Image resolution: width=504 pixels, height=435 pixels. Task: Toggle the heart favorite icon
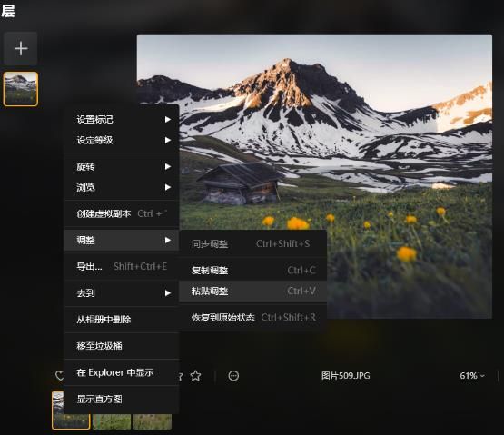click(x=59, y=376)
